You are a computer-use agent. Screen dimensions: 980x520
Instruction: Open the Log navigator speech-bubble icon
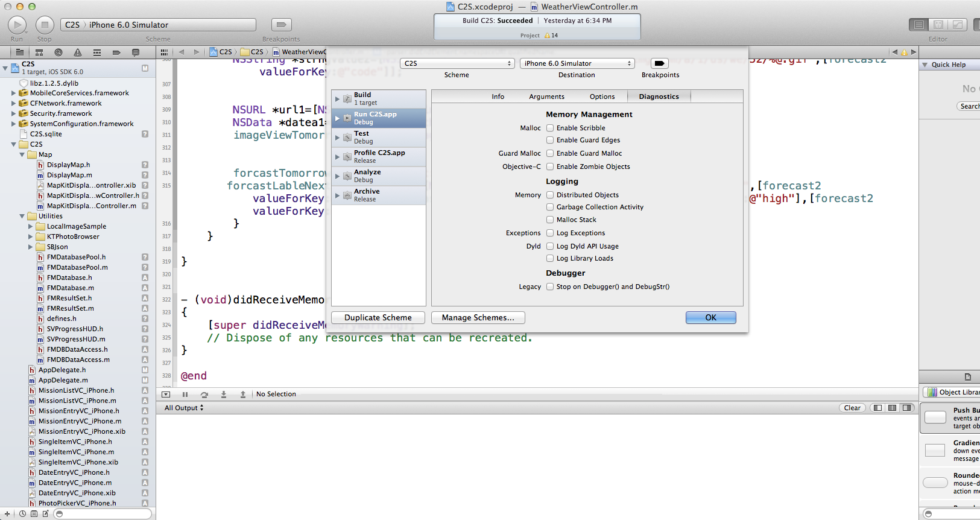pos(136,52)
